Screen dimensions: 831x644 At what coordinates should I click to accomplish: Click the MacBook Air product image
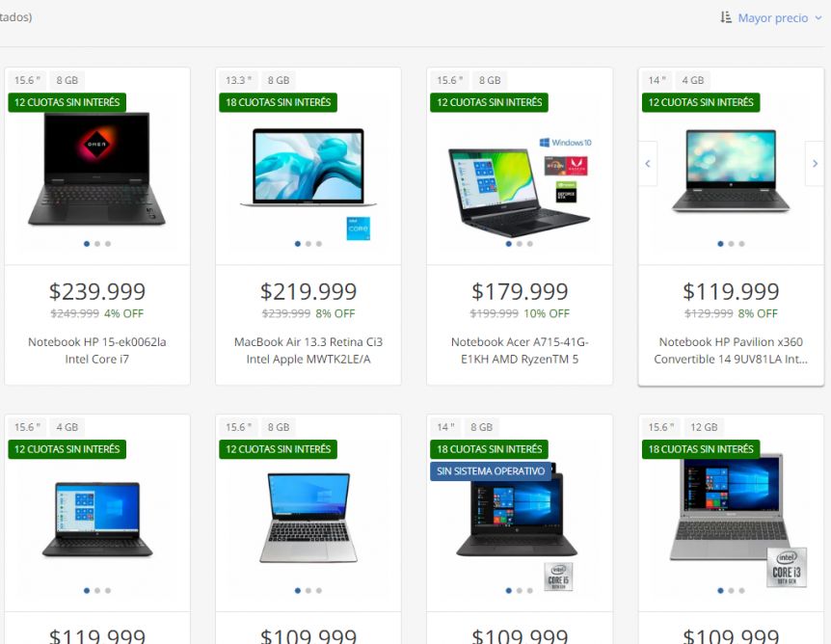tap(308, 167)
